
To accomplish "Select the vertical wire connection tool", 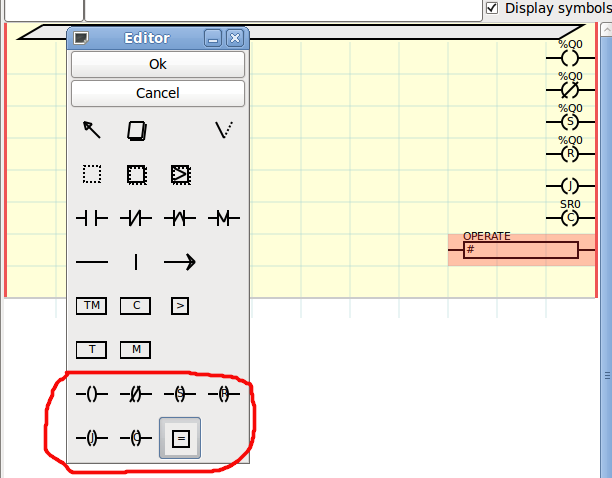I will tap(136, 262).
